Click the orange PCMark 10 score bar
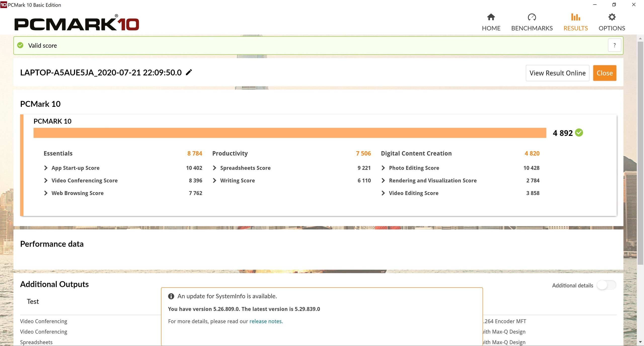The width and height of the screenshot is (644, 346). tap(289, 133)
